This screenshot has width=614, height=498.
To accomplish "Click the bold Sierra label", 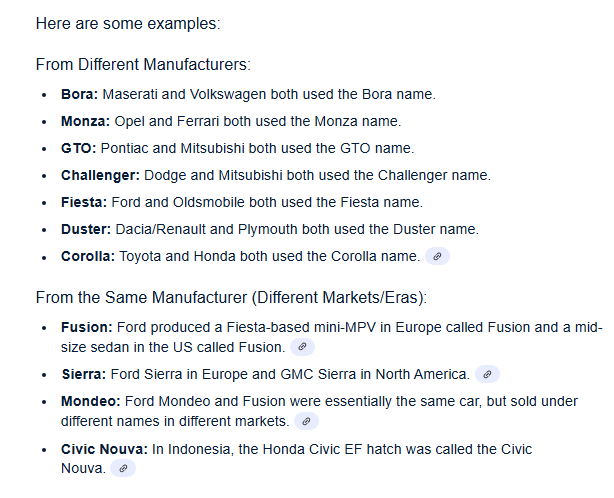I will click(x=84, y=374).
